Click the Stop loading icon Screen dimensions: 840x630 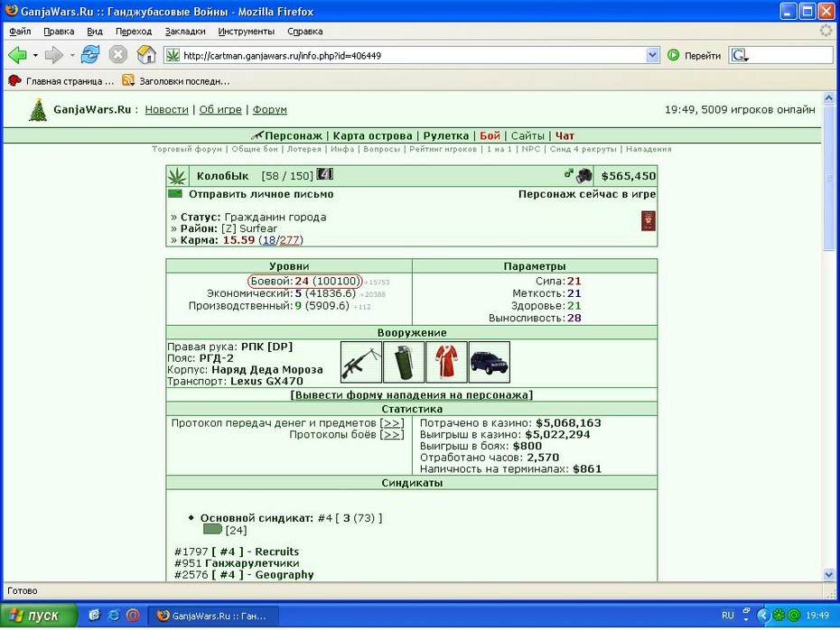(x=117, y=54)
